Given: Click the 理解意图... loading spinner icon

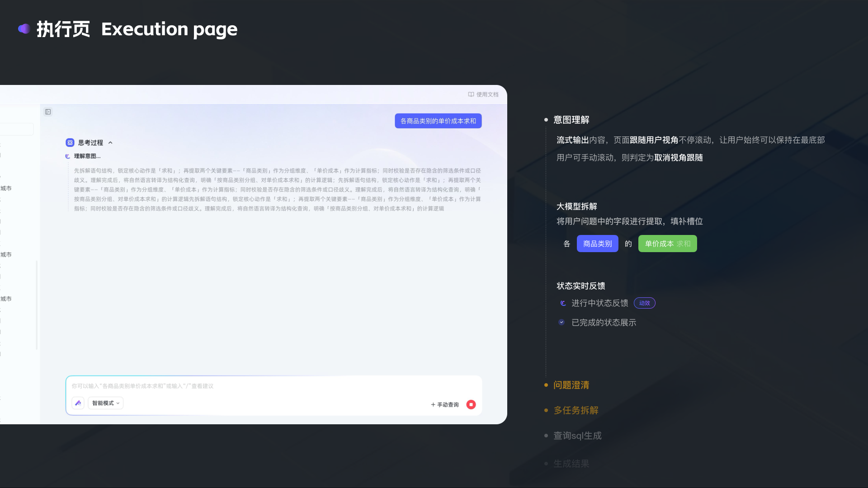Looking at the screenshot, I should 68,156.
